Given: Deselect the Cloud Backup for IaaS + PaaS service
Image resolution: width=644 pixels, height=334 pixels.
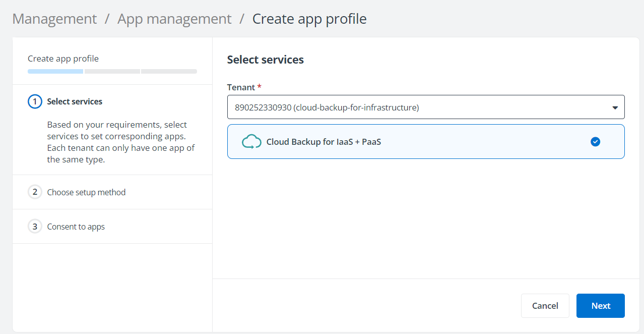Looking at the screenshot, I should 426,142.
